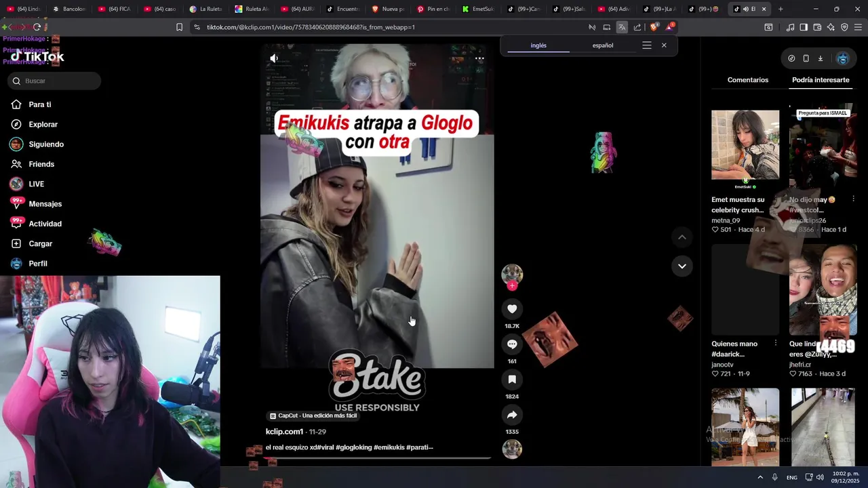Click username metna_09

click(726, 220)
